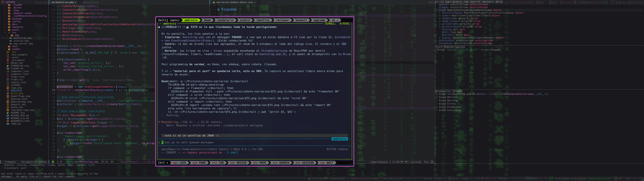644x181 pixels.
Task: Expand the .claude folder in Treemacs
Action: coord(5,5)
